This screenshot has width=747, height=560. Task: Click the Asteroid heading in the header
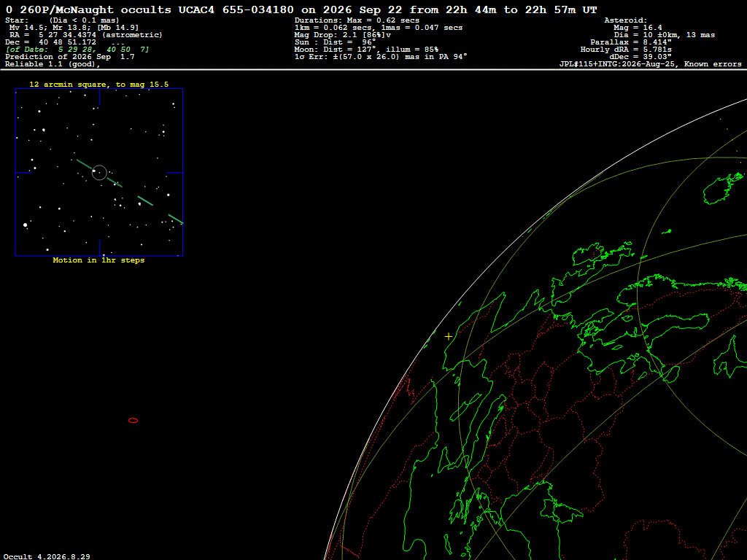pos(625,20)
